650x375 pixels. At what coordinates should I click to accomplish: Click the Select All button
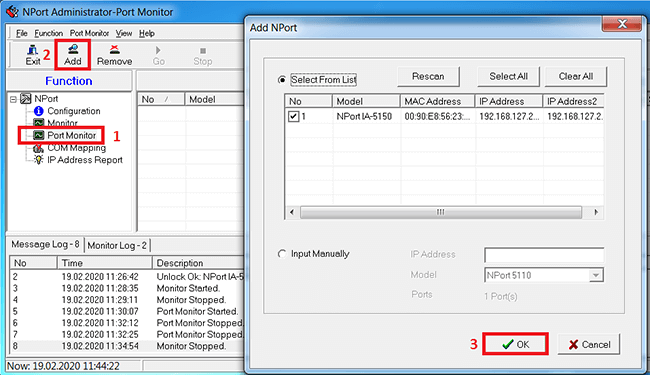pyautogui.click(x=508, y=77)
